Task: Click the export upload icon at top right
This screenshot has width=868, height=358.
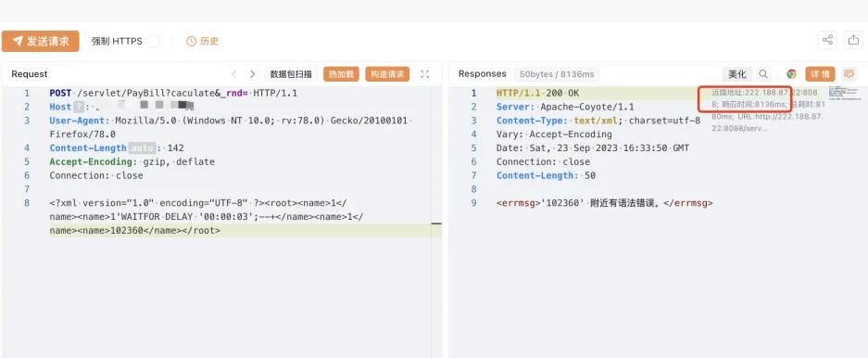Action: click(853, 40)
